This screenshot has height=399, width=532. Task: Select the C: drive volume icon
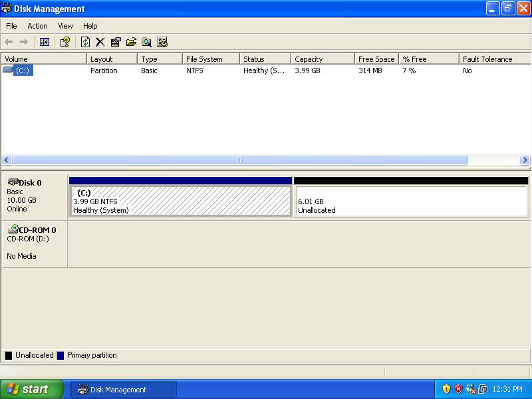coord(7,70)
